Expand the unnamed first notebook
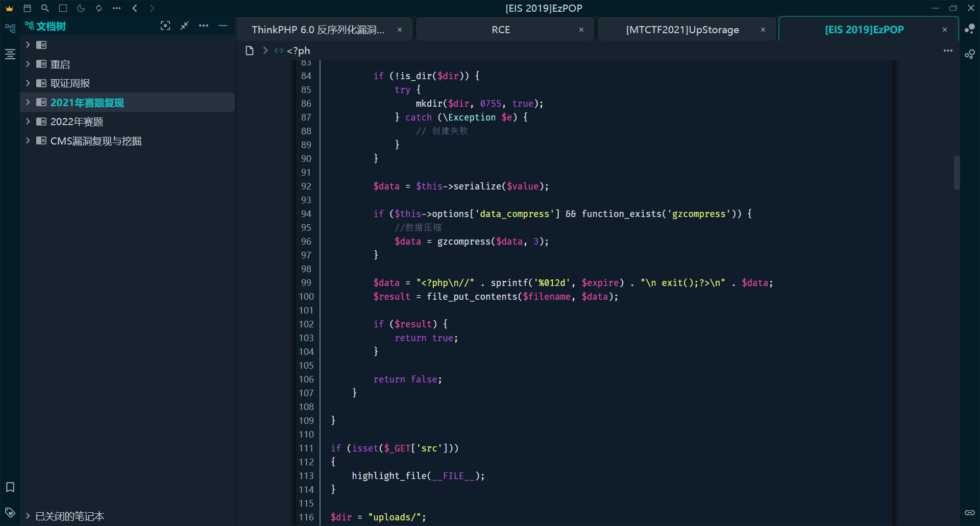The width and height of the screenshot is (980, 526). coord(28,45)
